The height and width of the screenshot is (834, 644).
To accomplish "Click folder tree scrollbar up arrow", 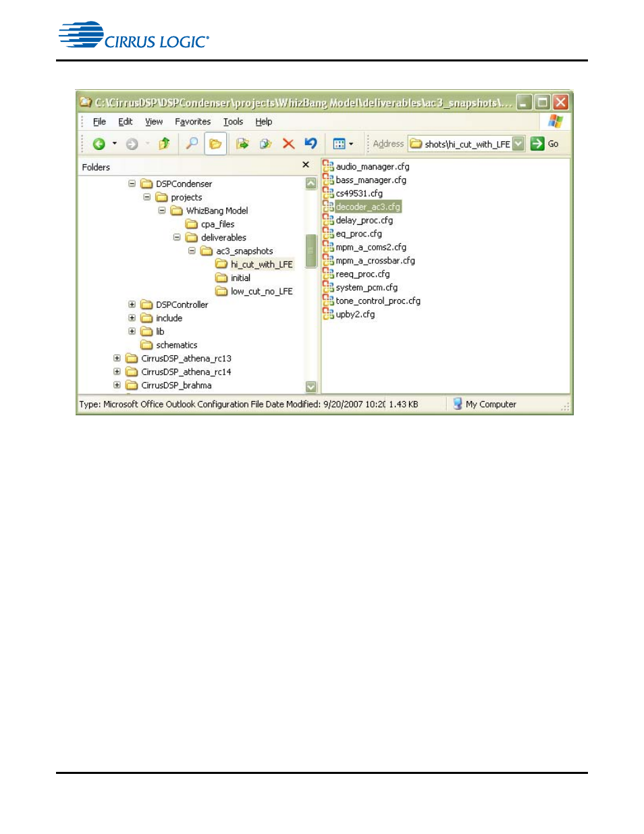I will [x=311, y=183].
